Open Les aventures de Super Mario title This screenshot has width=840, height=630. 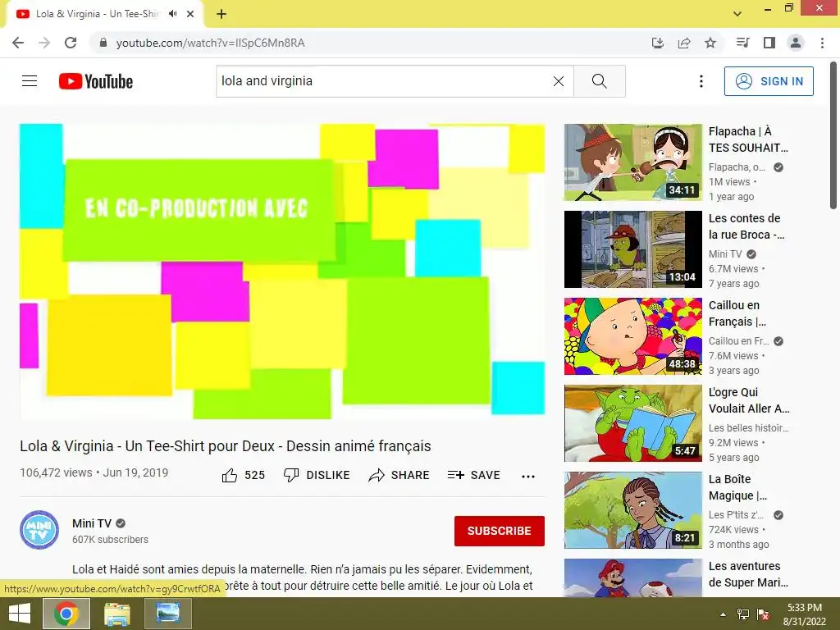coord(748,574)
